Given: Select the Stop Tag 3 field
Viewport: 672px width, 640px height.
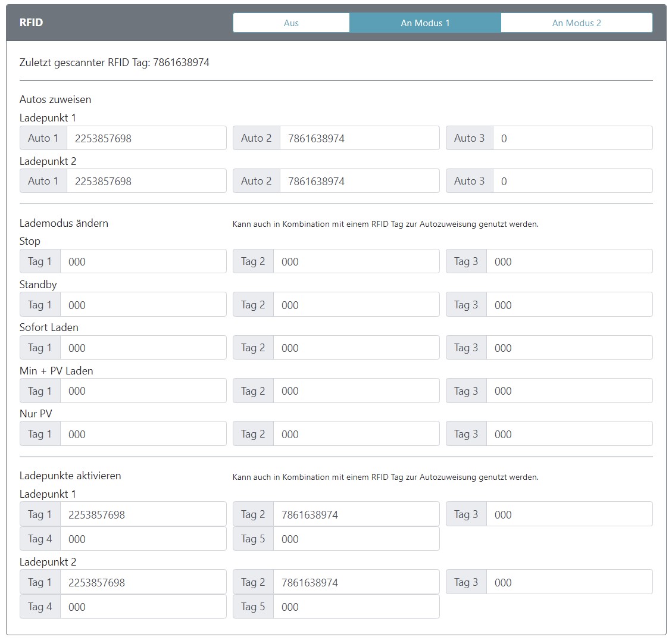Looking at the screenshot, I should tap(568, 261).
